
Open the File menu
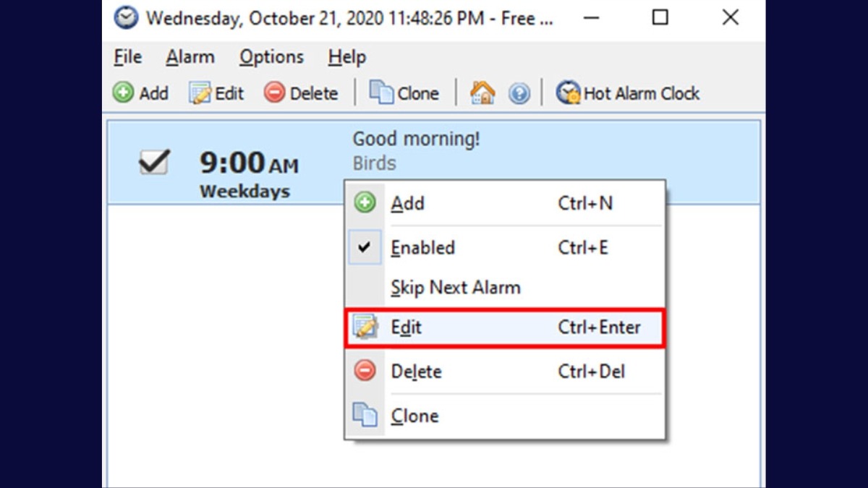[128, 57]
